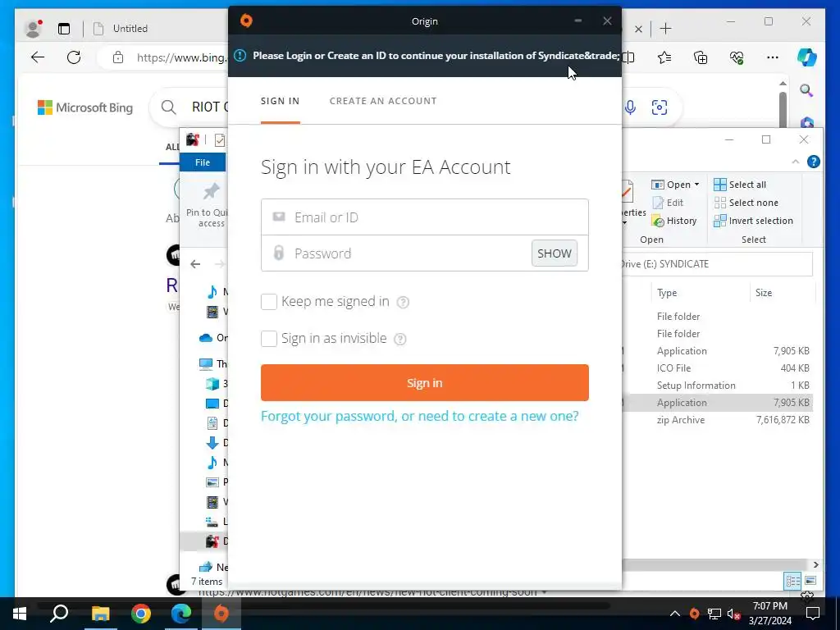Click Edit in Explorer ribbon

668,203
